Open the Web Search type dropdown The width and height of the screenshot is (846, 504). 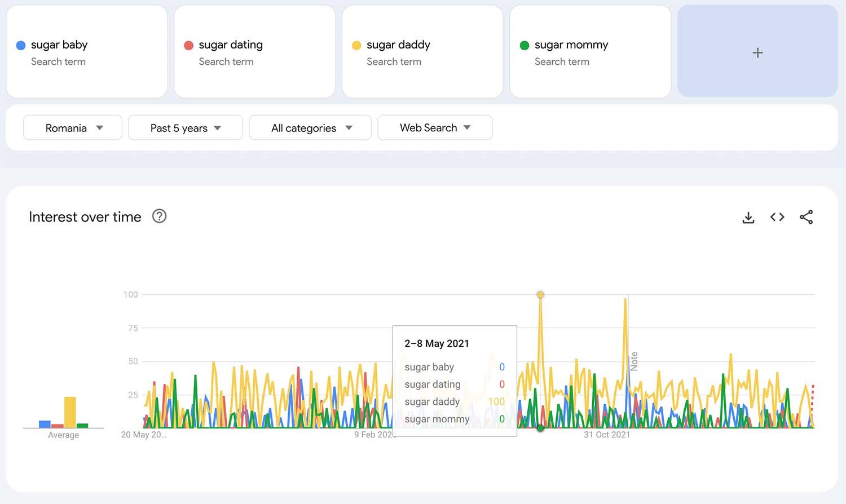click(x=435, y=127)
